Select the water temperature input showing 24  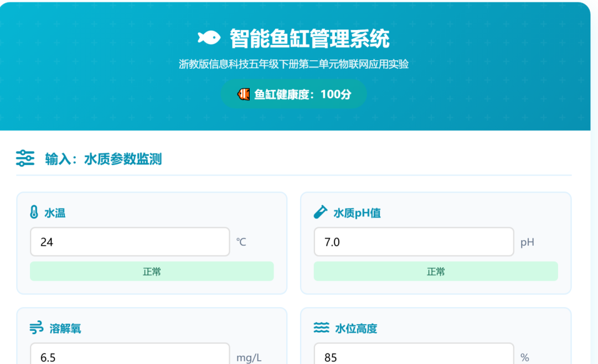pos(130,242)
